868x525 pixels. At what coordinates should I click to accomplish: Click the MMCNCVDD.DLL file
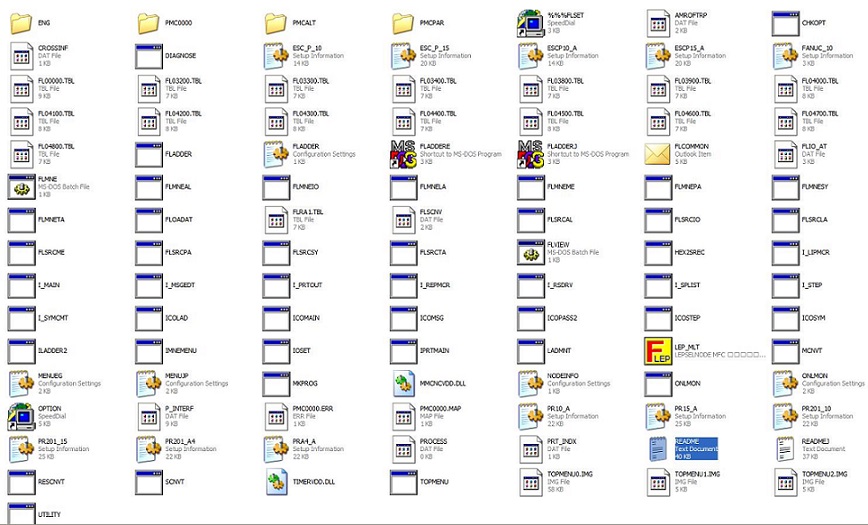(404, 383)
